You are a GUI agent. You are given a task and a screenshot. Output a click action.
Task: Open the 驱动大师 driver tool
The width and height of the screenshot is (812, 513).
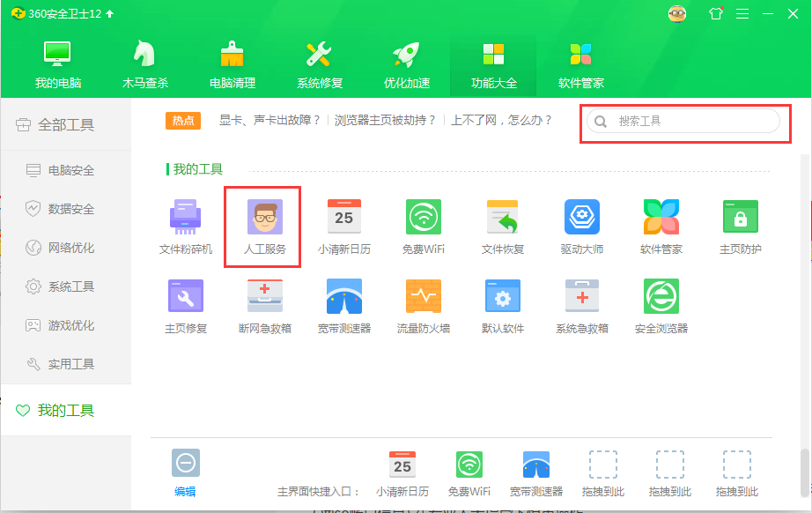tap(581, 227)
